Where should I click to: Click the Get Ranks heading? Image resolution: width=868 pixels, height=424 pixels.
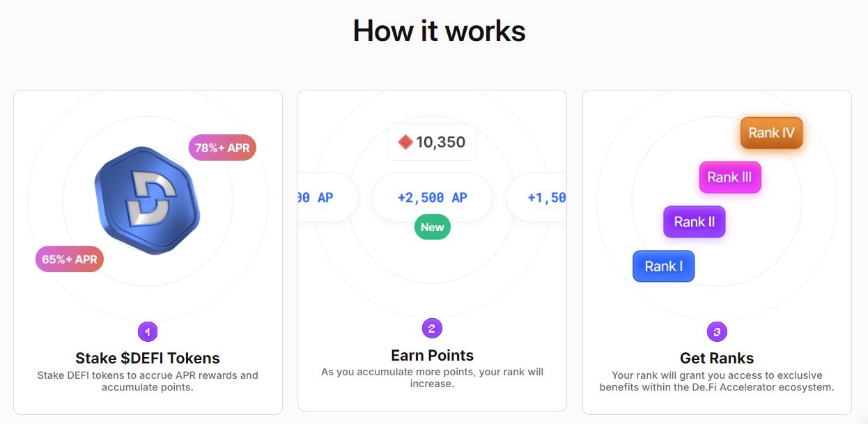[717, 359]
